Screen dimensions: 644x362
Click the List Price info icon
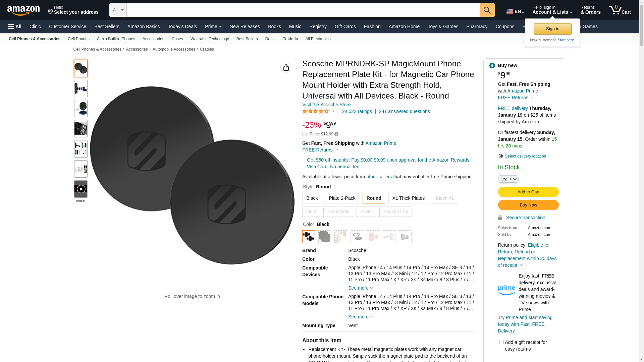click(x=336, y=134)
